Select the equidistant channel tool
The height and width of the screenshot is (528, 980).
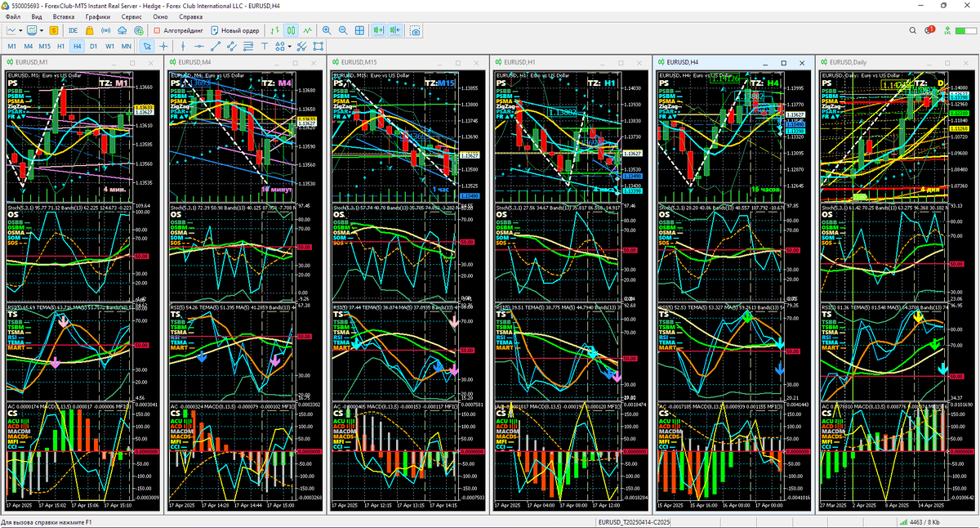[x=231, y=47]
